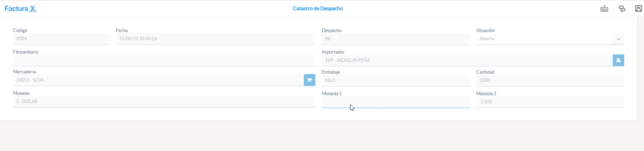
Task: Click the empty Moneda 1 field
Action: click(395, 102)
